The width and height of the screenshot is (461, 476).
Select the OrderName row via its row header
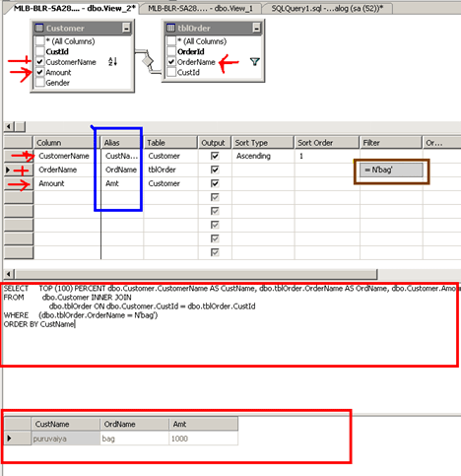(x=19, y=170)
